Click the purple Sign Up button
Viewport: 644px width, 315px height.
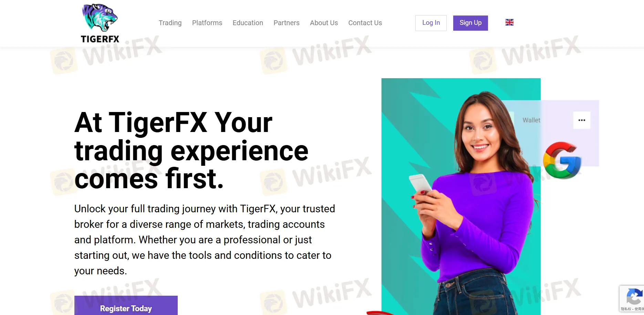(470, 23)
